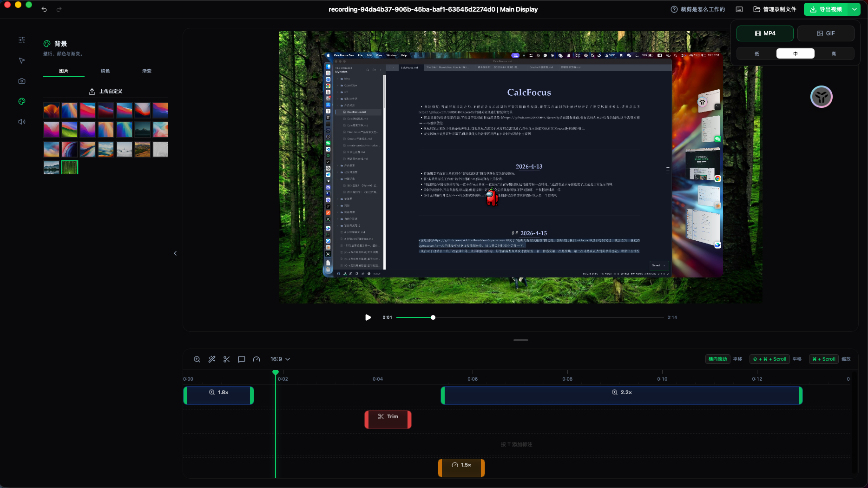Switch to the 渐变 tab
The image size is (868, 488).
(x=147, y=71)
